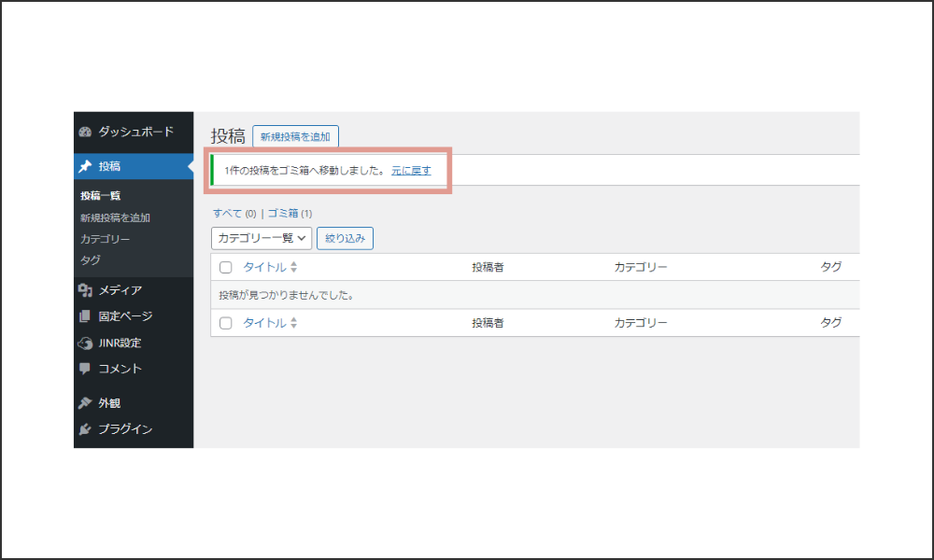Open 固定ページ menu label
This screenshot has height=560, width=934.
point(126,316)
